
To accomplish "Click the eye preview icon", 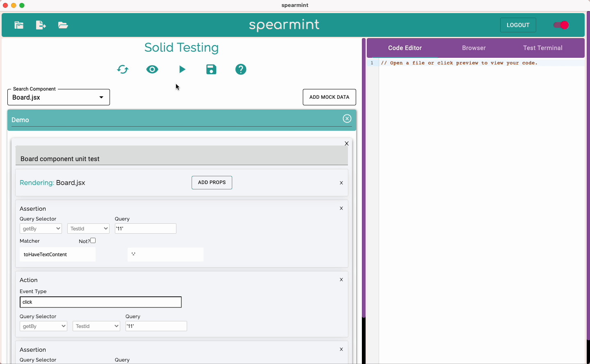I will [152, 69].
